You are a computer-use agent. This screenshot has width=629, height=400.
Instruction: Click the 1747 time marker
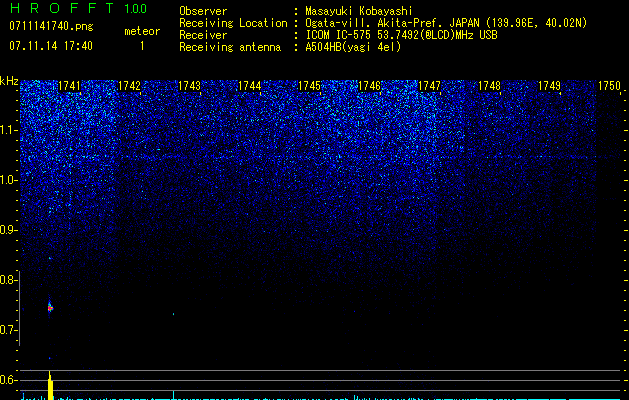[x=429, y=86]
